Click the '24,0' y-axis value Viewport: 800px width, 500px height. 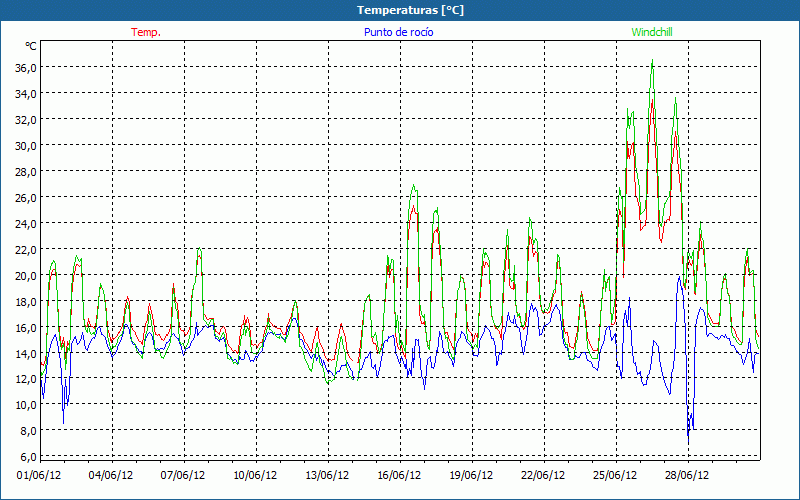(x=27, y=223)
